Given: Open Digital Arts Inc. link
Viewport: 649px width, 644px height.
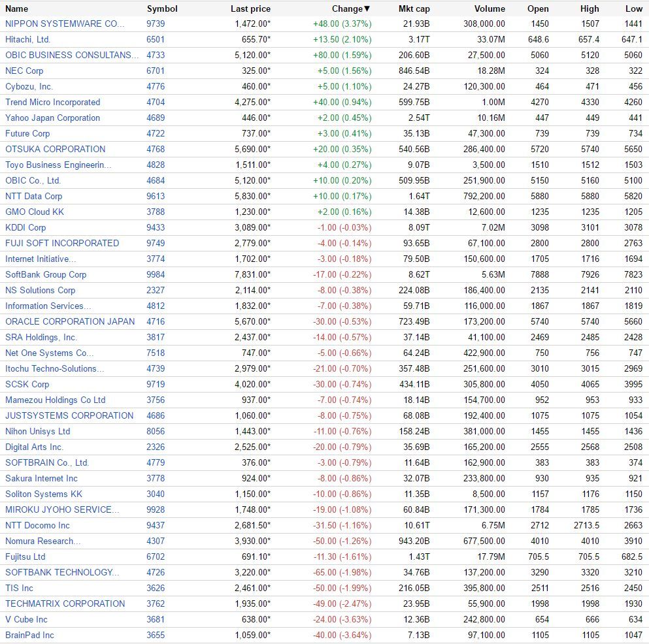Looking at the screenshot, I should [35, 447].
